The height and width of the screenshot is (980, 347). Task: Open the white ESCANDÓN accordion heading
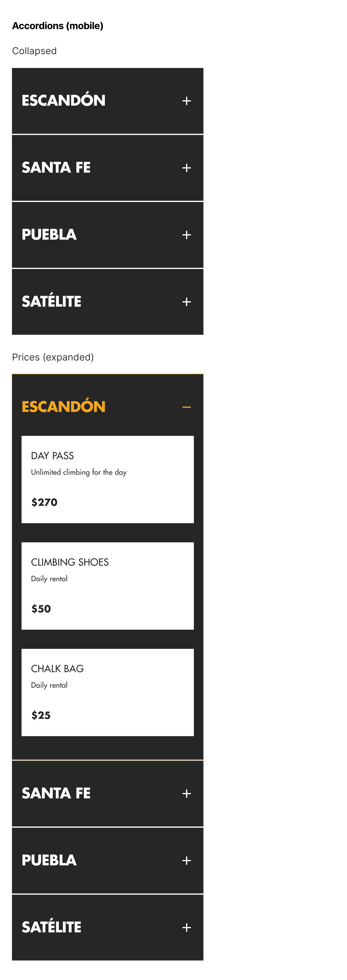(x=64, y=100)
